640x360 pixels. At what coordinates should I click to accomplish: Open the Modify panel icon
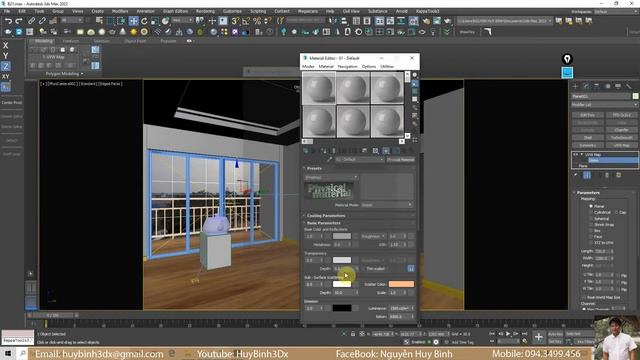586,86
